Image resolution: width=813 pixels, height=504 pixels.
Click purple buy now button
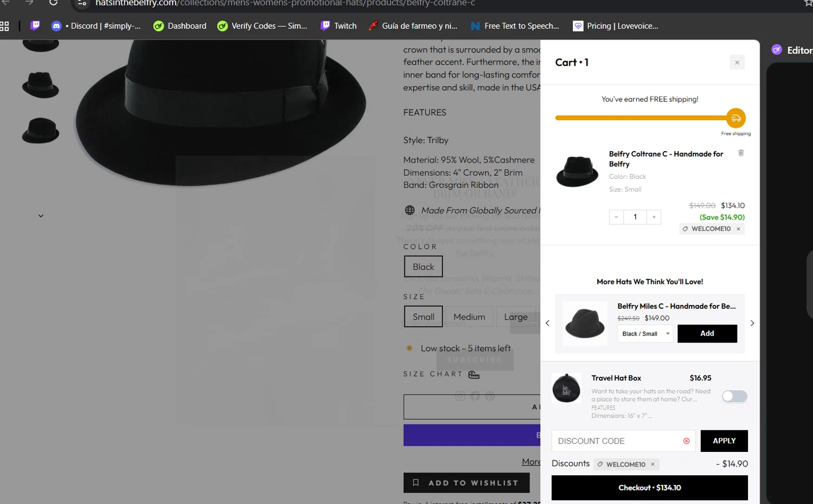click(472, 435)
